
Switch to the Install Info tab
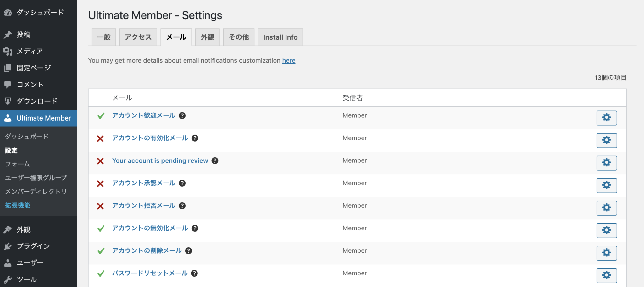click(280, 37)
